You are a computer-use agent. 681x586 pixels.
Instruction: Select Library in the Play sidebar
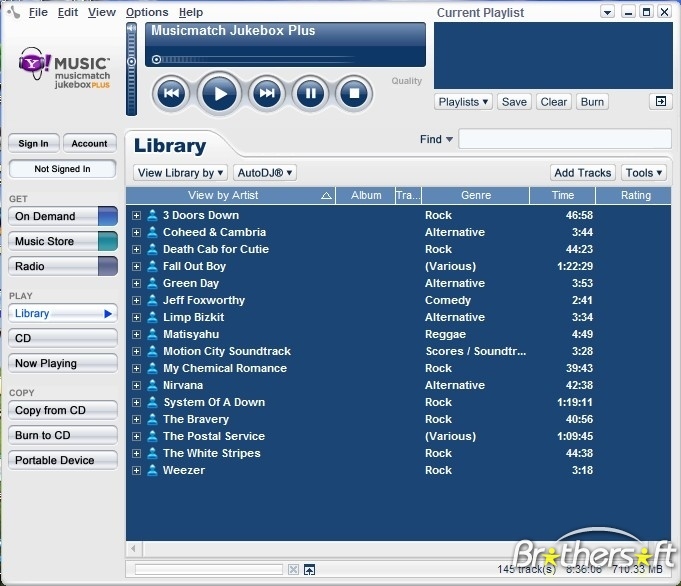(x=63, y=314)
